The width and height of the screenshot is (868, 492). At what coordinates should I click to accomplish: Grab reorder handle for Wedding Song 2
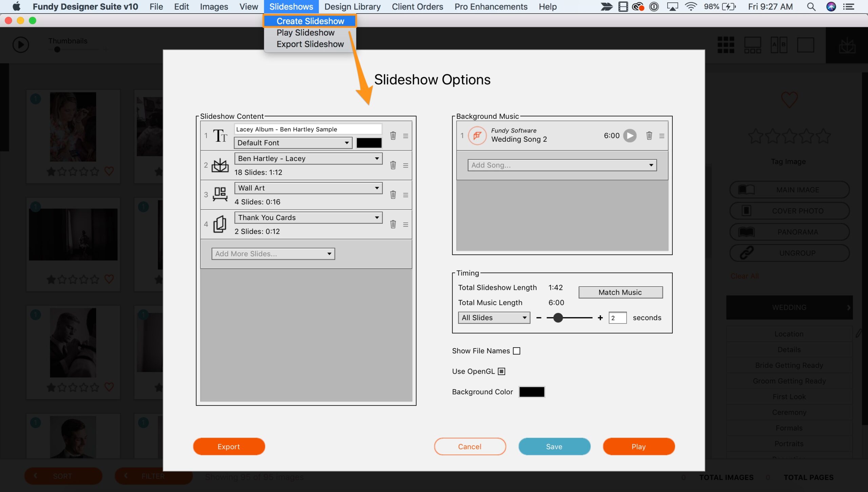click(662, 136)
